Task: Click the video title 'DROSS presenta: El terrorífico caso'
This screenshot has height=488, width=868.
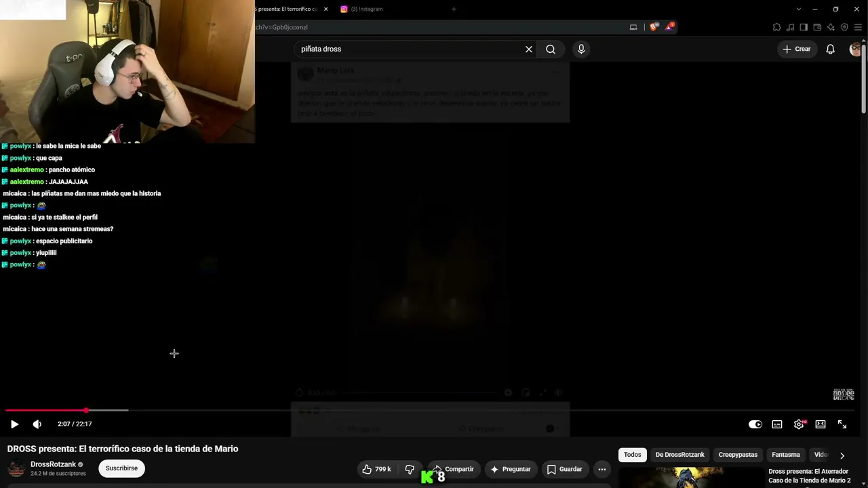Action: pyautogui.click(x=123, y=449)
